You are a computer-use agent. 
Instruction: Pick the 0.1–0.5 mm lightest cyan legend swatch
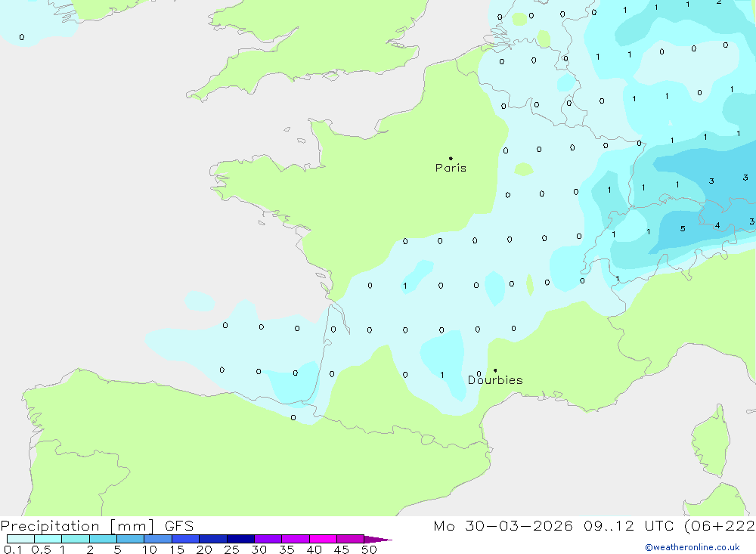[20, 539]
